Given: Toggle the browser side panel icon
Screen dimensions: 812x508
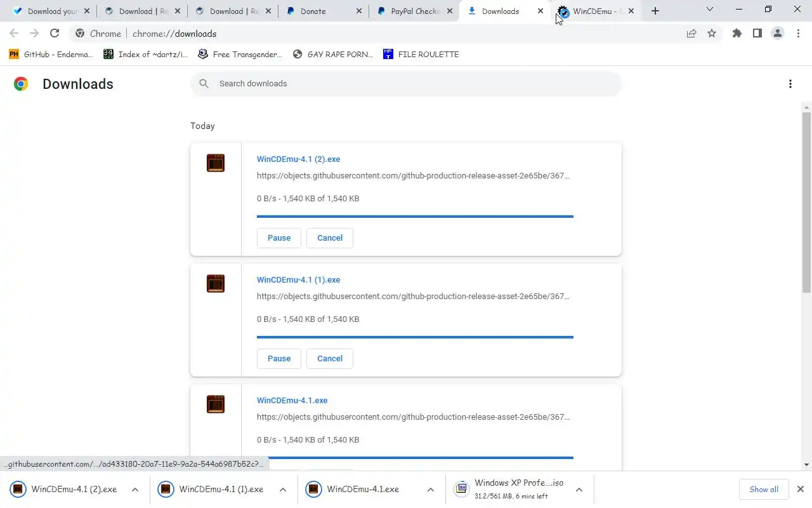Looking at the screenshot, I should click(x=757, y=34).
